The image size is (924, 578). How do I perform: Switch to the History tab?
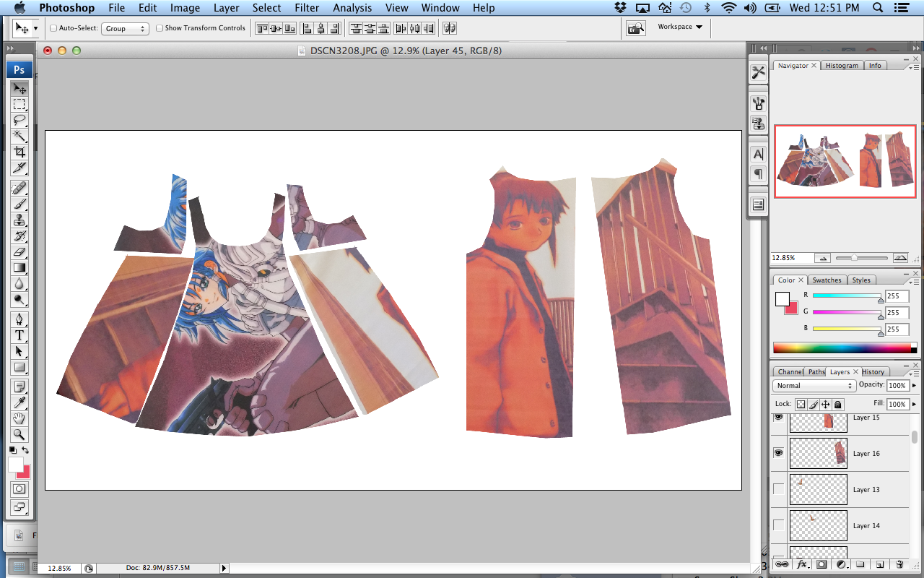click(873, 372)
